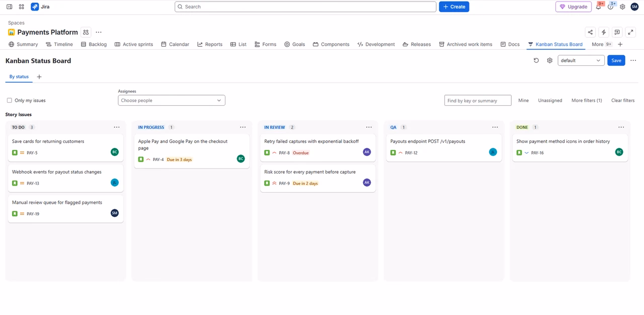Go to the Backlog tab

coord(94,44)
